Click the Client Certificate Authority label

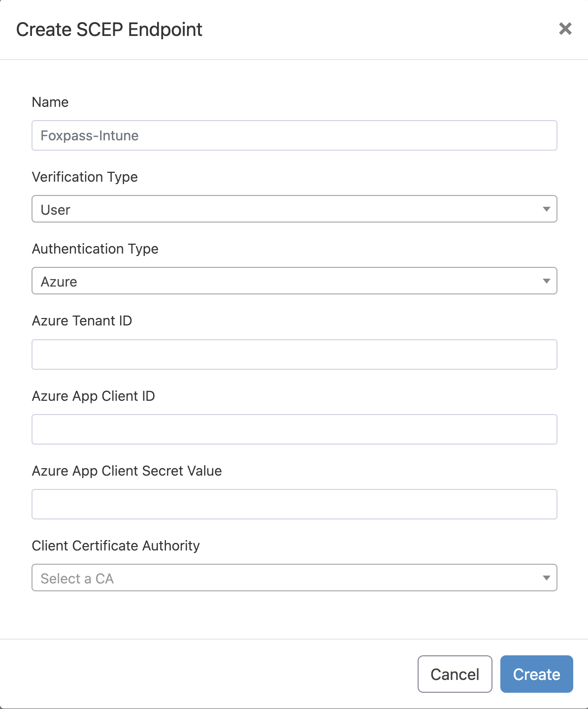tap(116, 546)
